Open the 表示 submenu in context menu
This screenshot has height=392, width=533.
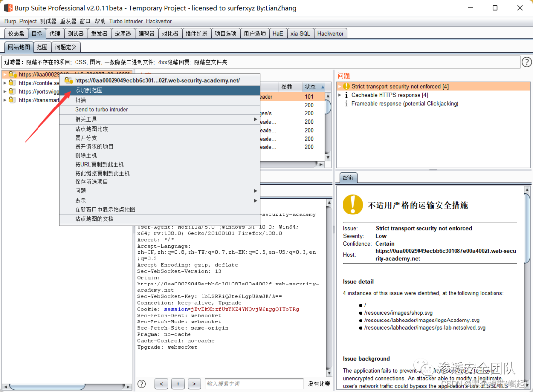click(159, 201)
